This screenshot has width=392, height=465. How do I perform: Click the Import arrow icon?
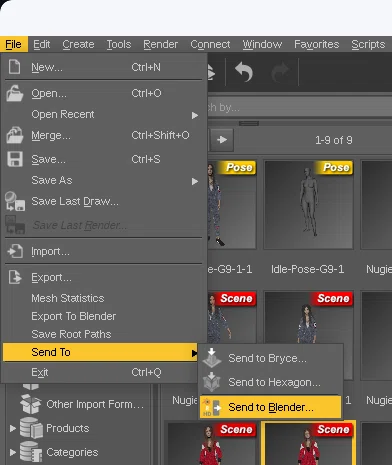(15, 251)
